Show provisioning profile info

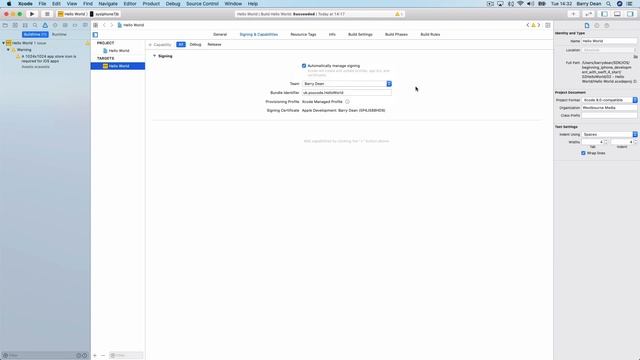point(347,102)
